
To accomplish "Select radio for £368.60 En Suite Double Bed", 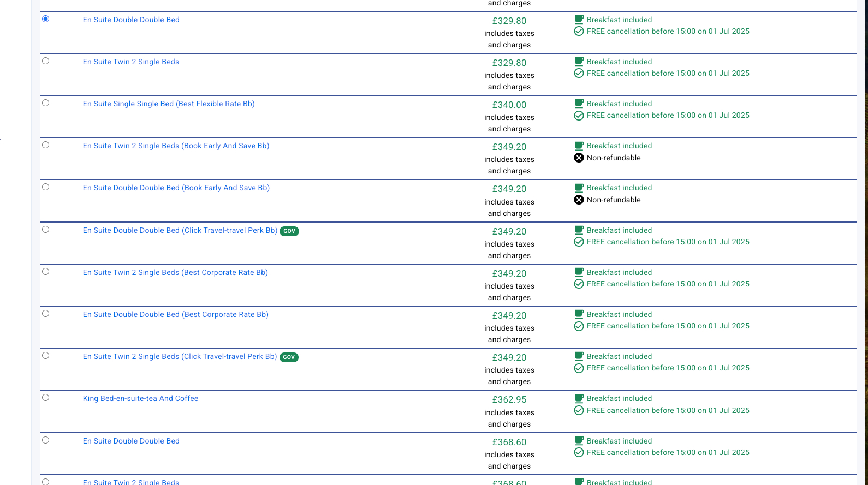I will (x=46, y=440).
